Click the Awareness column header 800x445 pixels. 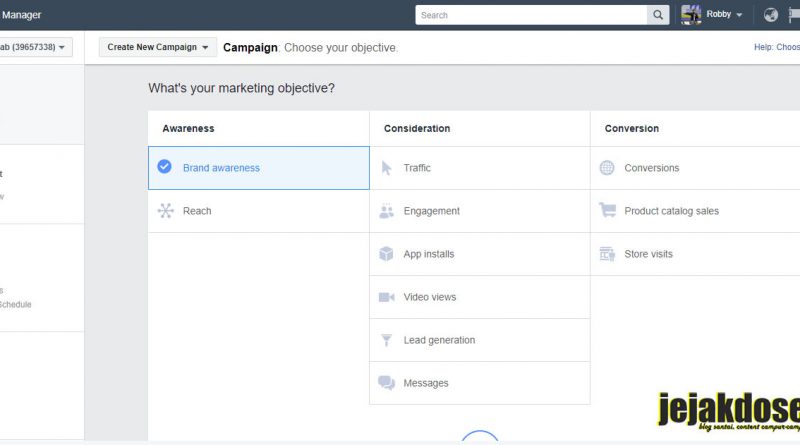tap(188, 129)
